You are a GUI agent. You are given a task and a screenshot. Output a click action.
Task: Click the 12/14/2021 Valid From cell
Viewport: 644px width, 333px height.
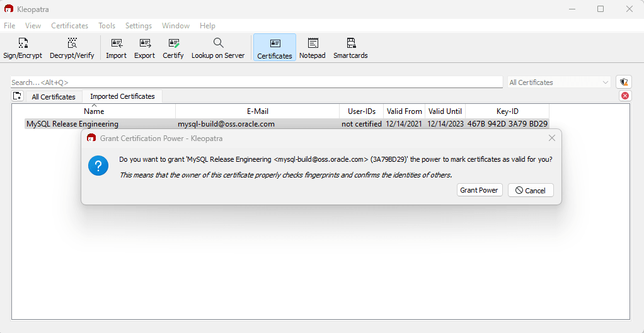(x=404, y=124)
